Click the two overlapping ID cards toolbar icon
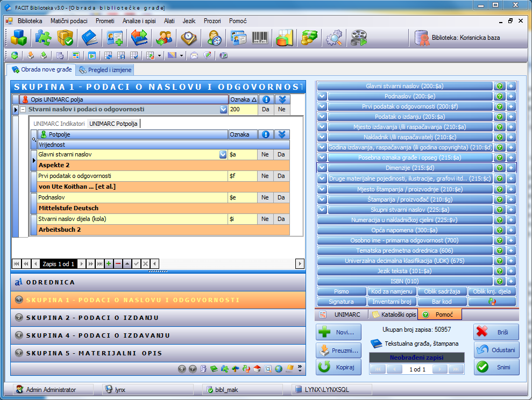This screenshot has width=532, height=400. coord(238,38)
